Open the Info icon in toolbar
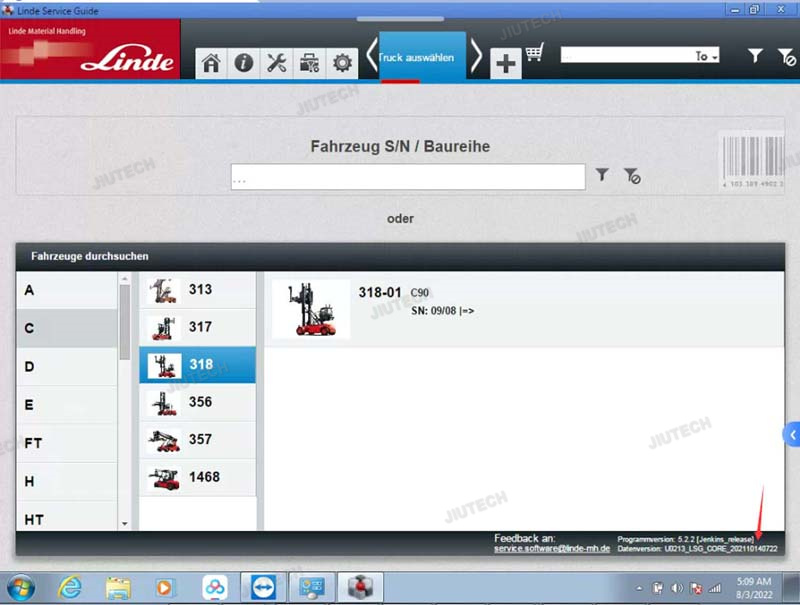Screen dimensions: 800x605 (x=243, y=63)
